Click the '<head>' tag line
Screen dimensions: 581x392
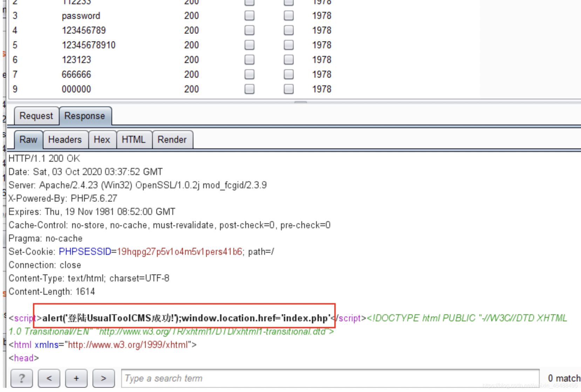point(23,358)
